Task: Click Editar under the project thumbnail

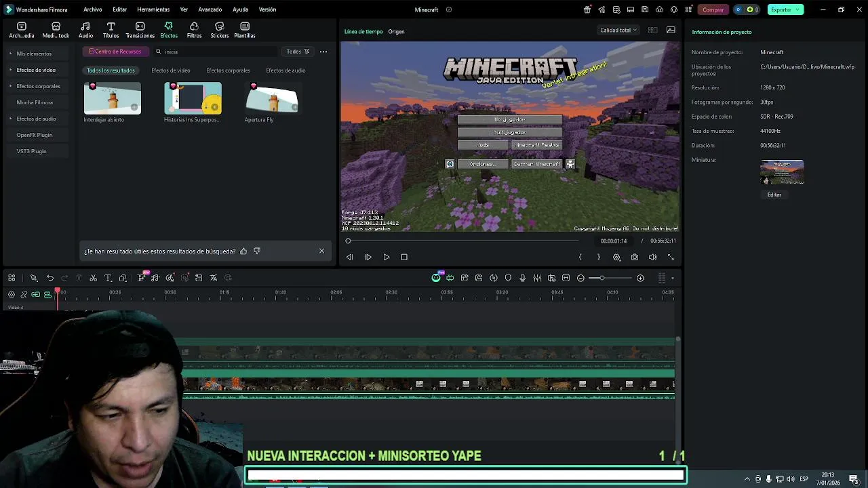Action: (774, 195)
